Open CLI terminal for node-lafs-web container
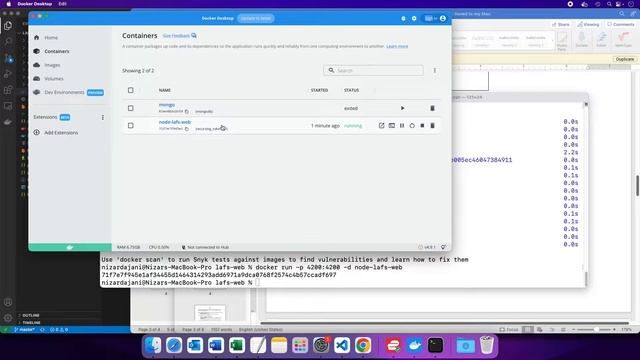640x360 pixels. click(x=392, y=126)
